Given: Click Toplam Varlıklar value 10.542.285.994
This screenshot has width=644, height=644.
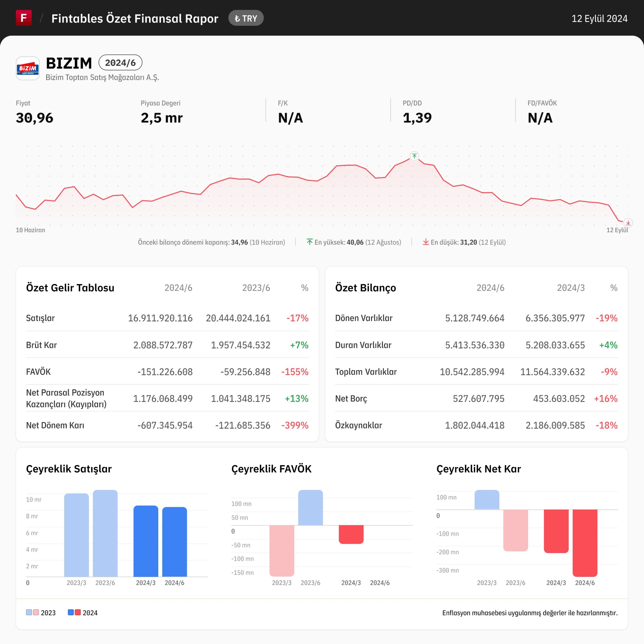Looking at the screenshot, I should 472,372.
